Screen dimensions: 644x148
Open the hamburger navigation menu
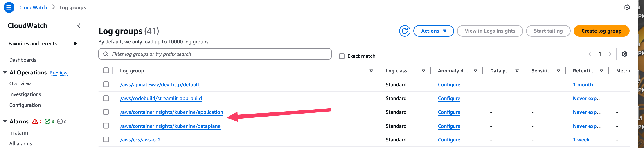coord(9,7)
